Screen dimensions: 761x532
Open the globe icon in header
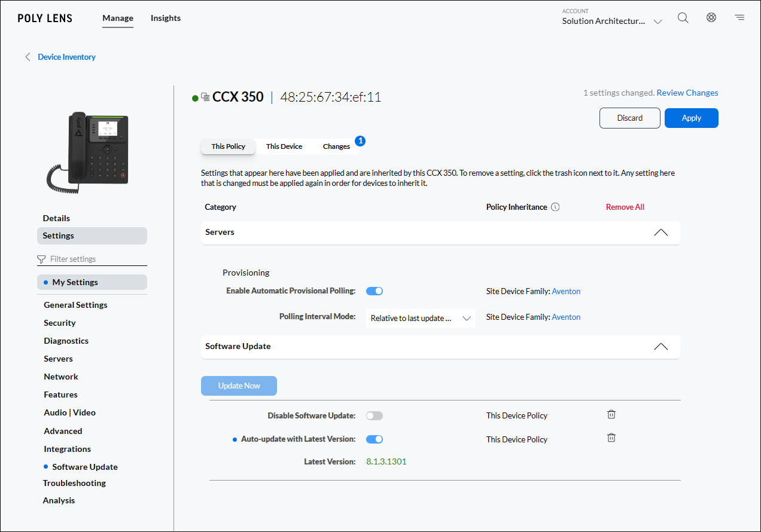(711, 18)
